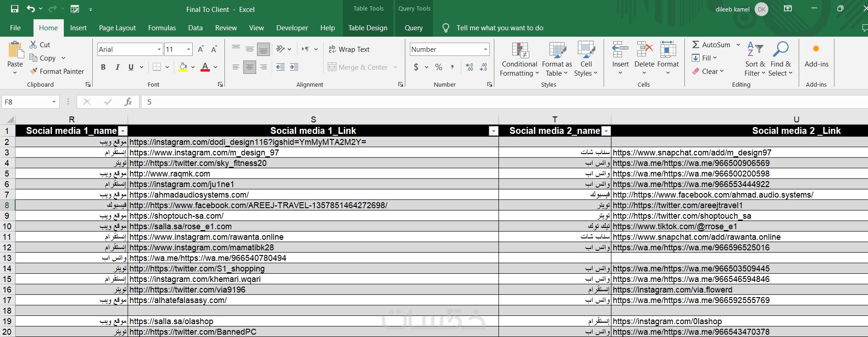Open text Orientation options
Viewport: 868px width, 337px height.
[280, 49]
